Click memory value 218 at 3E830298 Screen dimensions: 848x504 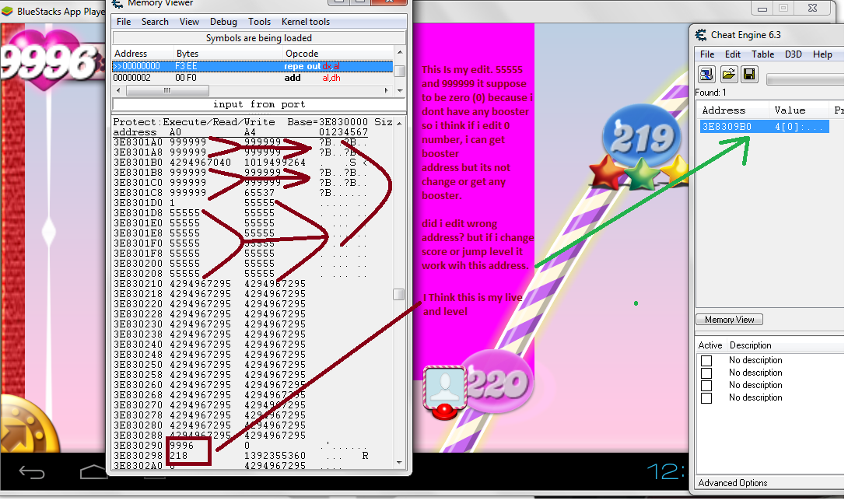[178, 456]
